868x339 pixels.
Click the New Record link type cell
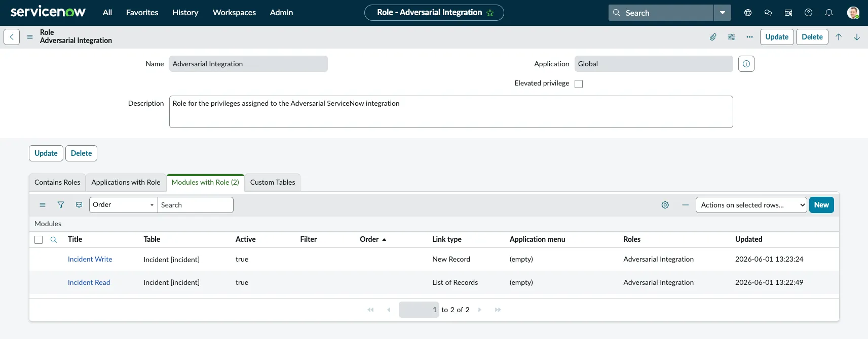[x=451, y=259]
